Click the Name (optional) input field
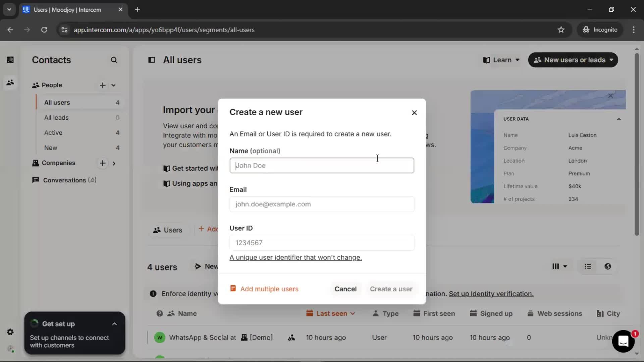The width and height of the screenshot is (644, 362). (x=322, y=165)
